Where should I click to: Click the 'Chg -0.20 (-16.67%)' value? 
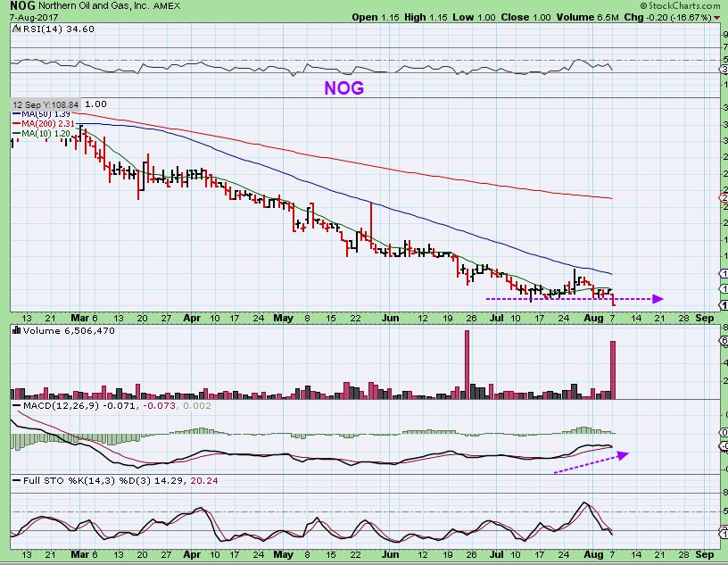[x=667, y=17]
